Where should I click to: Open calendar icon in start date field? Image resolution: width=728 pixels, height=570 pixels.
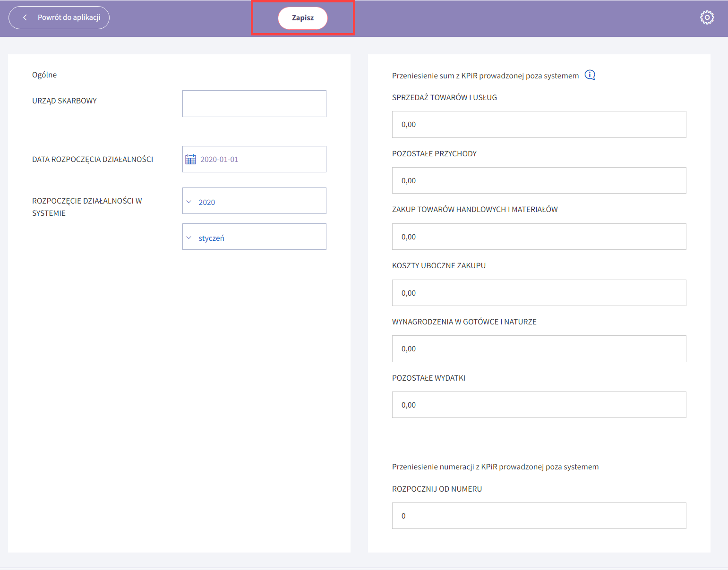coord(190,159)
